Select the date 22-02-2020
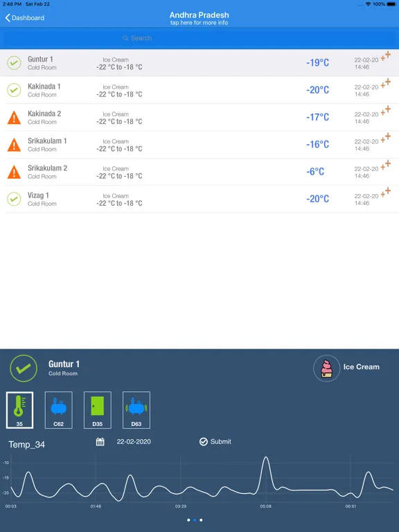 (x=134, y=442)
